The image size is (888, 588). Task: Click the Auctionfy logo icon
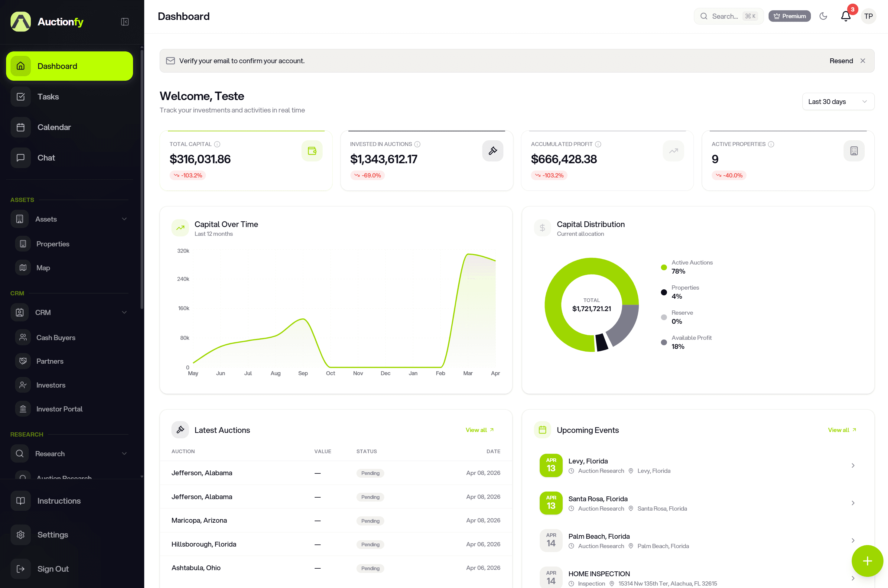click(21, 21)
